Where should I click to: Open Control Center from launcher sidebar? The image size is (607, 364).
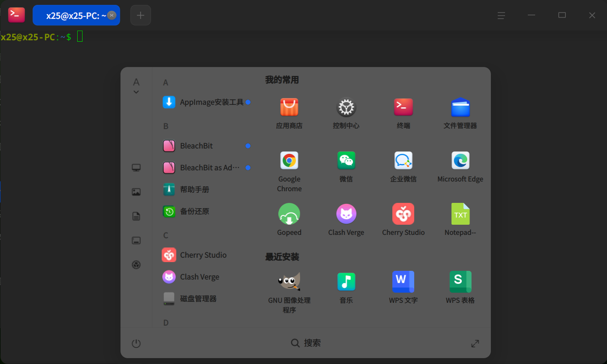tap(136, 265)
